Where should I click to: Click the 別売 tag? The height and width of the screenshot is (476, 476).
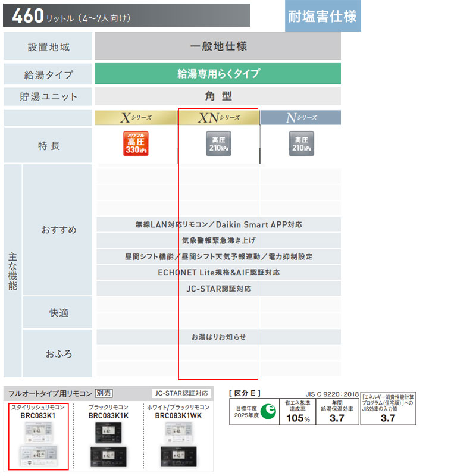click(104, 393)
